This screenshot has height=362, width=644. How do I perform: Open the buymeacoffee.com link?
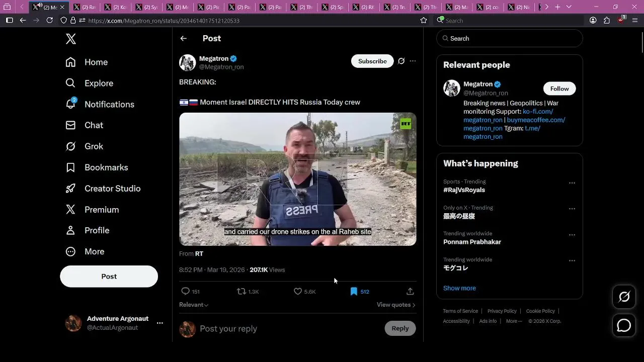(514, 124)
